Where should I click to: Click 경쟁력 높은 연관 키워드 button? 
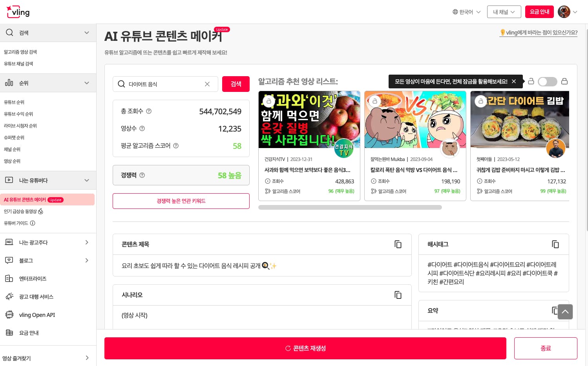click(x=181, y=201)
